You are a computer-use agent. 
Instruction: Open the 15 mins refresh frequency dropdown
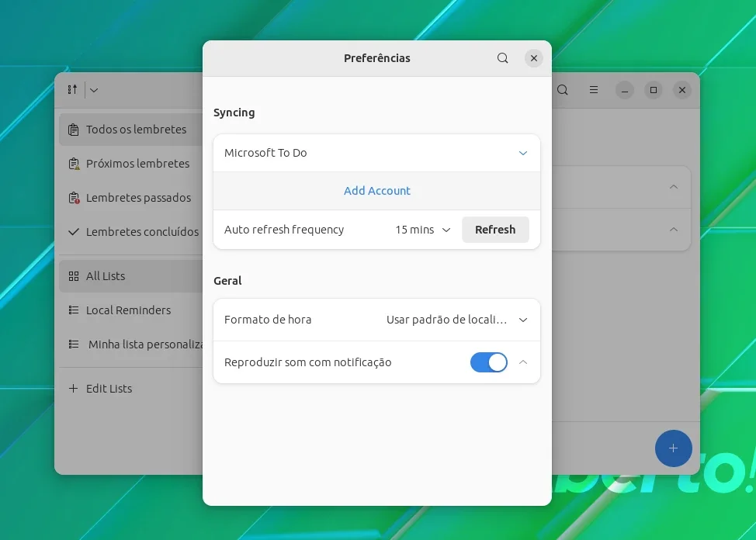[423, 230]
